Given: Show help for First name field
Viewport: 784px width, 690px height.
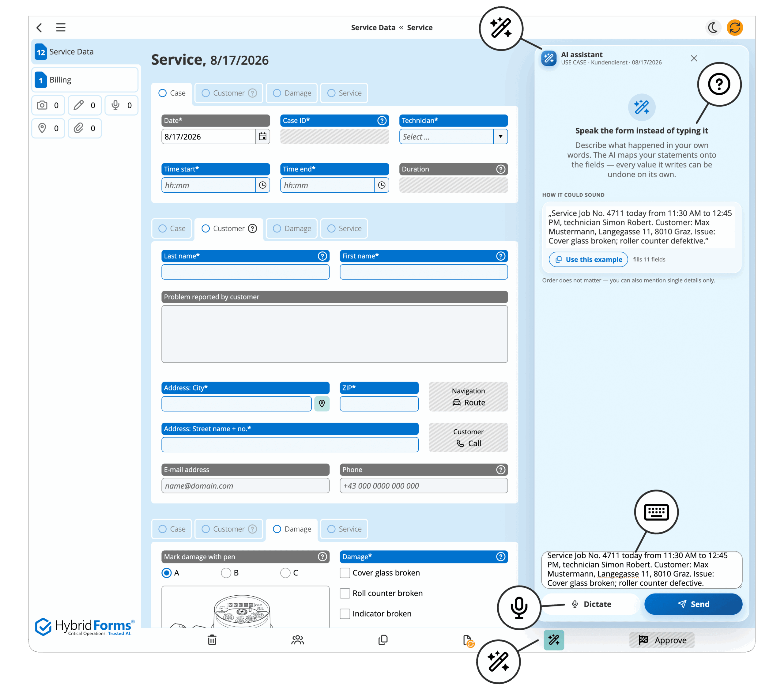Looking at the screenshot, I should tap(500, 256).
